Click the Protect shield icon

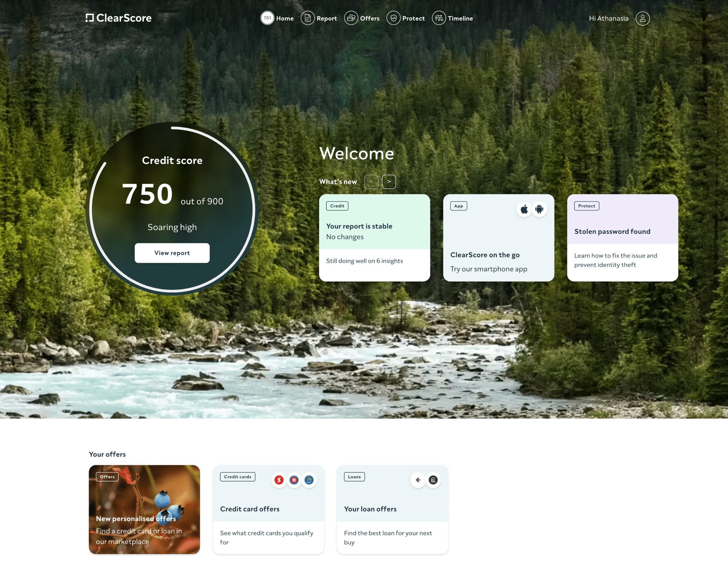coord(393,18)
